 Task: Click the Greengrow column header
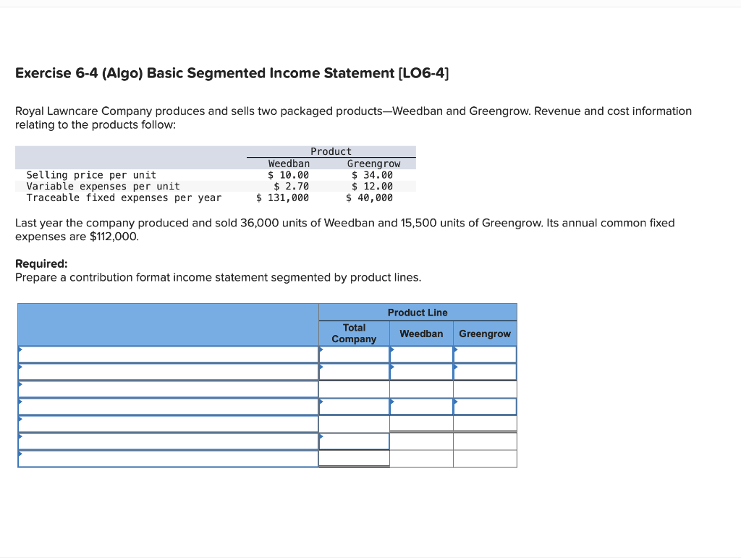pyautogui.click(x=486, y=334)
